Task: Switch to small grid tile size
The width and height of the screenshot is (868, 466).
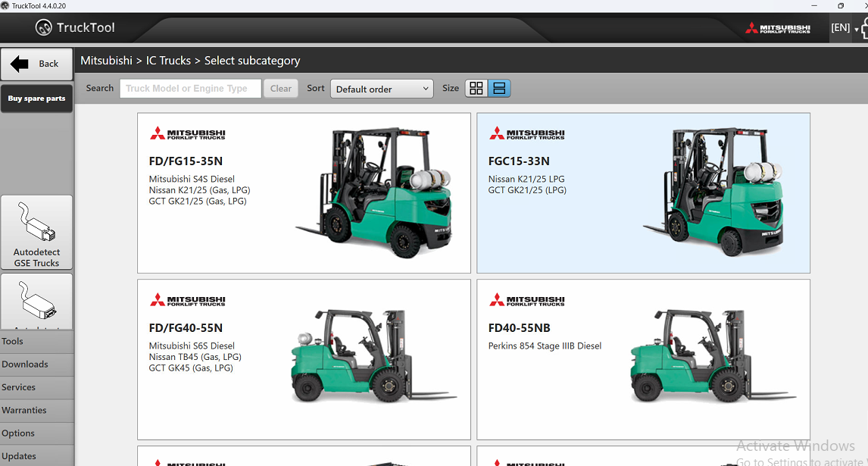Action: pyautogui.click(x=476, y=89)
